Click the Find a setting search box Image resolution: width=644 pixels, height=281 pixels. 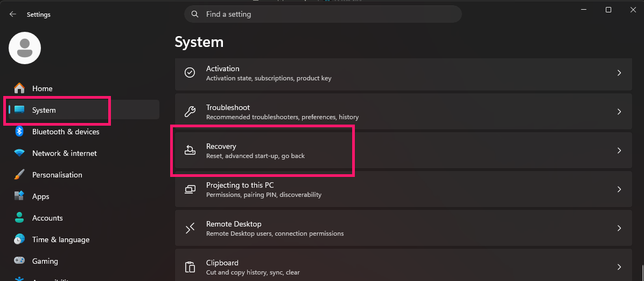point(323,14)
